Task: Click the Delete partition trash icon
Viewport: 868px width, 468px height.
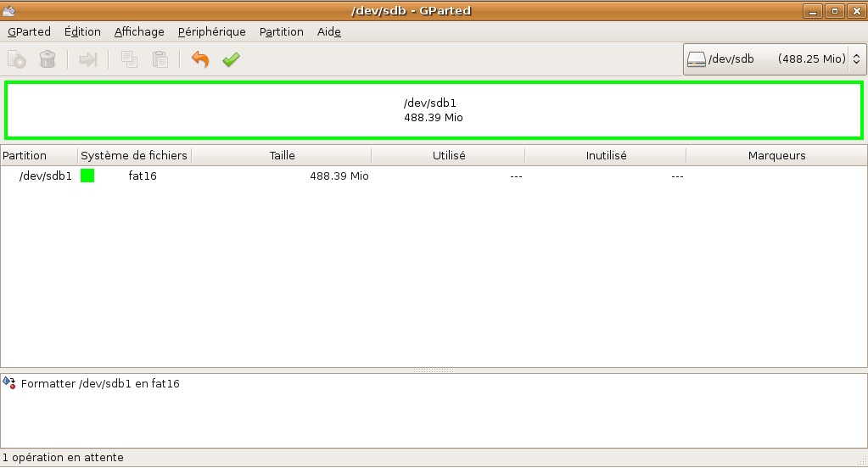Action: tap(48, 59)
